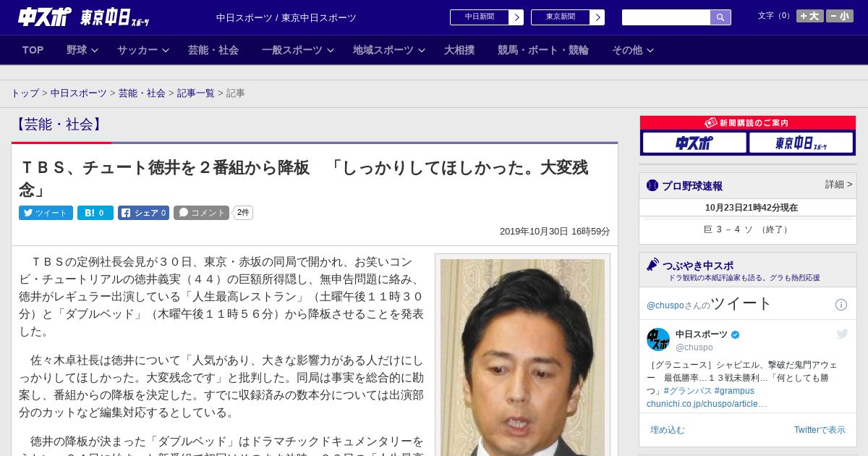This screenshot has width=868, height=456.
Task: Expand the 一般スポーツ menu
Action: pyautogui.click(x=298, y=50)
